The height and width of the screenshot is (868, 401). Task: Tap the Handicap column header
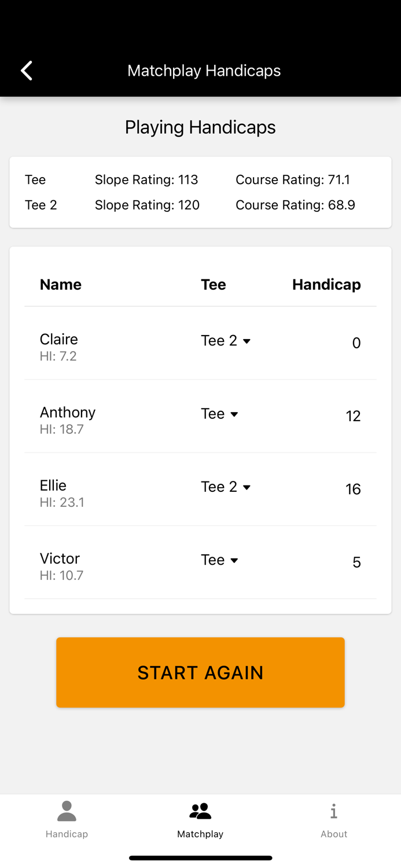(326, 284)
